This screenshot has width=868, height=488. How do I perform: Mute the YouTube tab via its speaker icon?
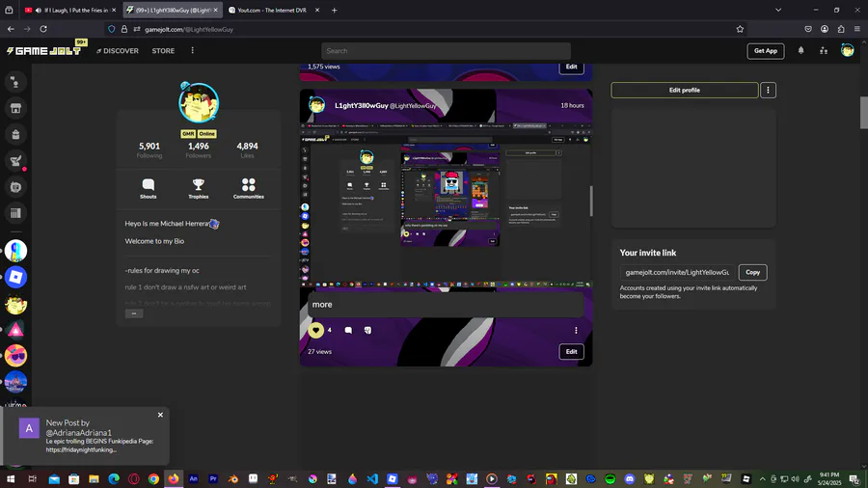tap(39, 10)
